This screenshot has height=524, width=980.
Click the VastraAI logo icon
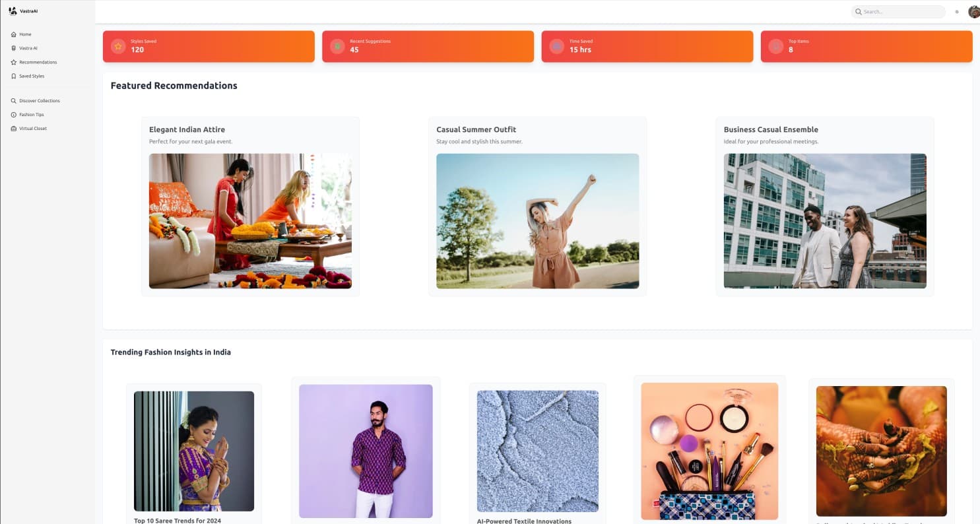click(x=13, y=11)
